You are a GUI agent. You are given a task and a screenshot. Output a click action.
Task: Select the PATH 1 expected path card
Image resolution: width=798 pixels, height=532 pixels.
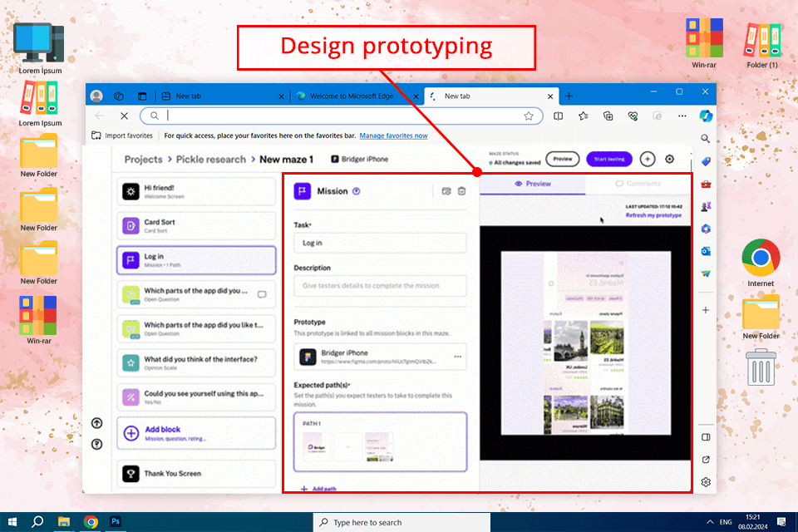point(380,441)
